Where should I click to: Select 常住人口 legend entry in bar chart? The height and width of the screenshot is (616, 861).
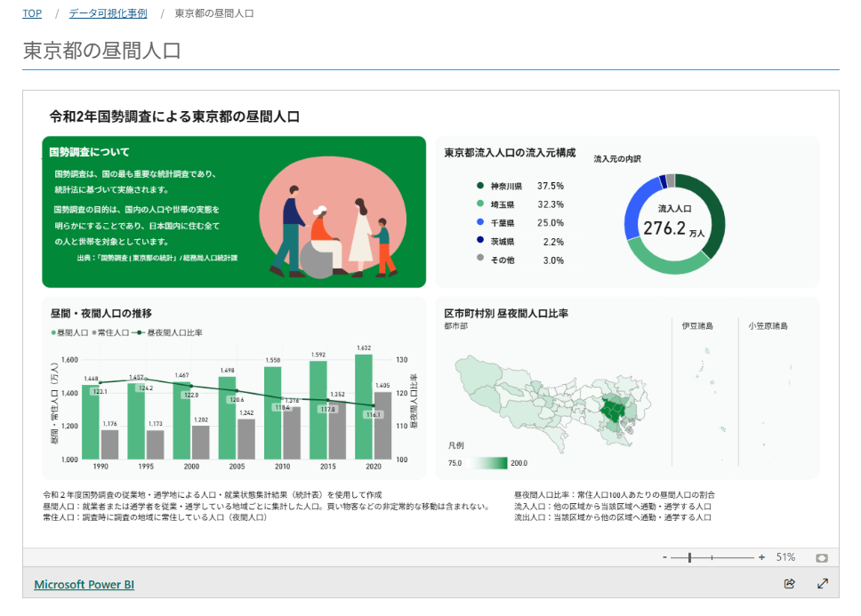[x=110, y=332]
